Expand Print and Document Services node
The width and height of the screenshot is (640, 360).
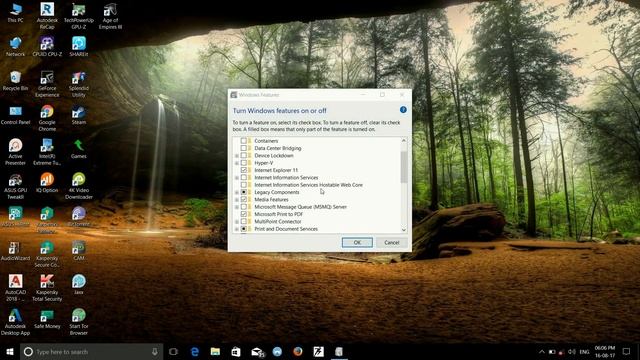236,229
